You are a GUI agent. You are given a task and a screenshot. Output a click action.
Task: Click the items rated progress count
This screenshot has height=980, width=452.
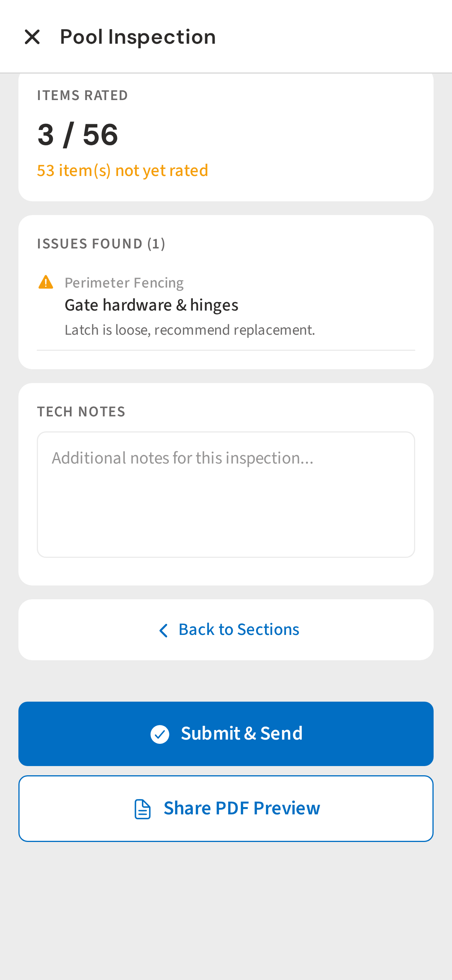[x=77, y=135]
